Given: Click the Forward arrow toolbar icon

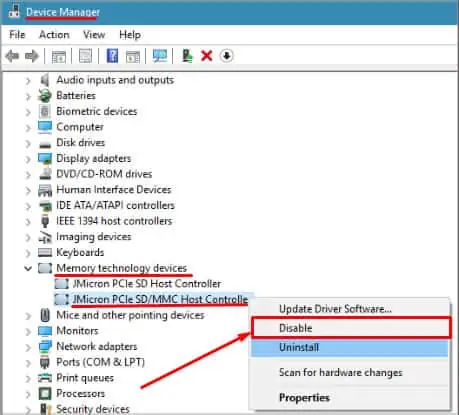Looking at the screenshot, I should (x=32, y=56).
